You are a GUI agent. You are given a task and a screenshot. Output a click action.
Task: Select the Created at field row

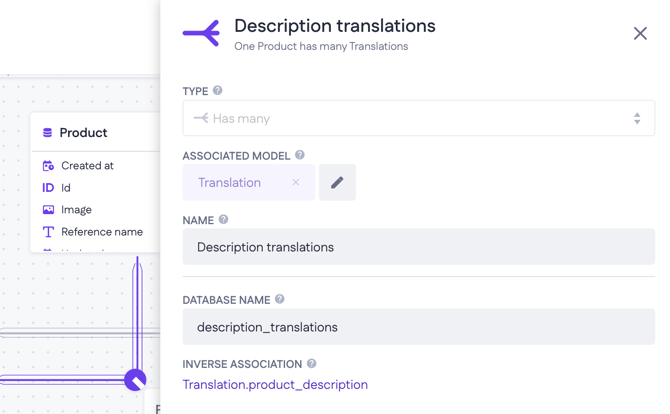pos(87,166)
